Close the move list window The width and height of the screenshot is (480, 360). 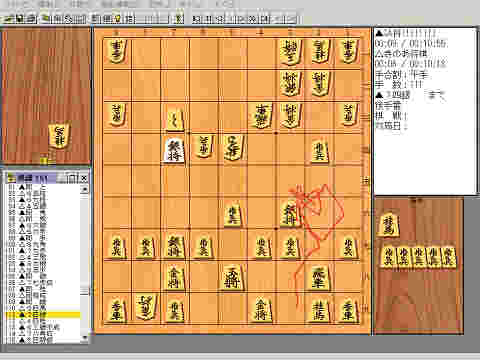(84, 178)
